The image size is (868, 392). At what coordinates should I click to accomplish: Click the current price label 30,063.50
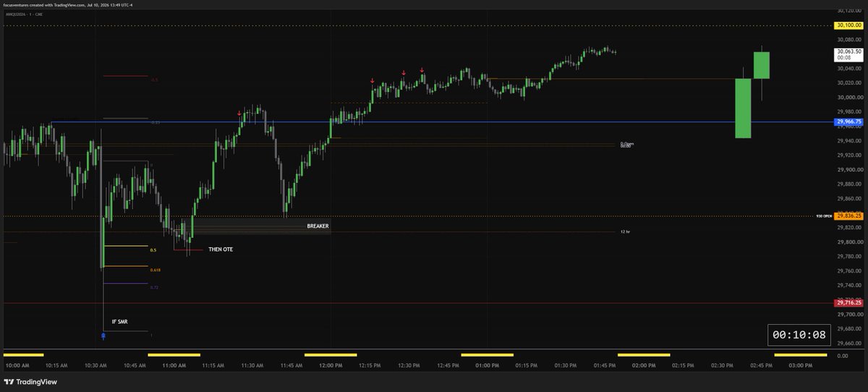848,54
